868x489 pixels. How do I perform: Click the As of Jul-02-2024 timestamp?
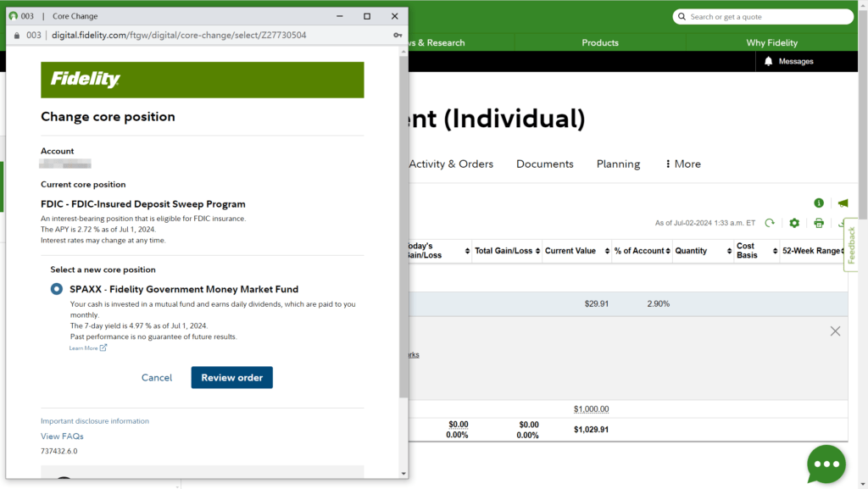(704, 223)
